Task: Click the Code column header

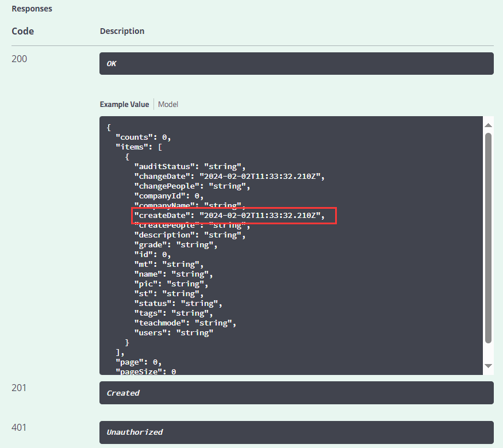Action: pos(23,31)
